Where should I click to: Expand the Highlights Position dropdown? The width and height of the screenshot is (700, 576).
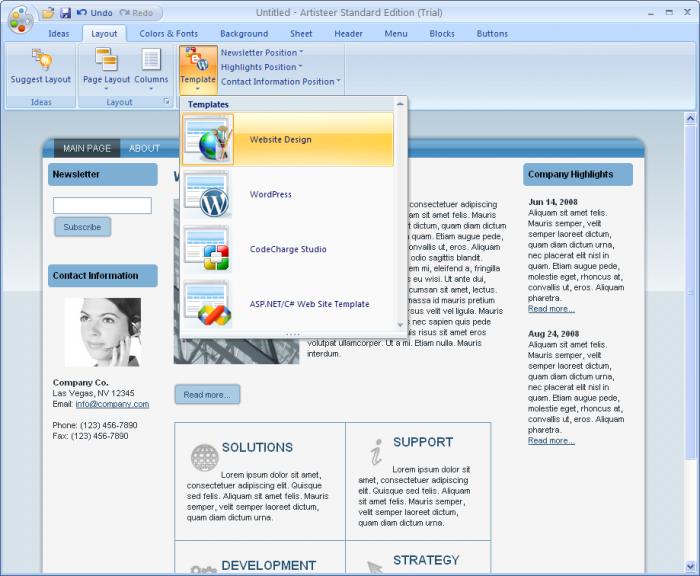coord(262,67)
